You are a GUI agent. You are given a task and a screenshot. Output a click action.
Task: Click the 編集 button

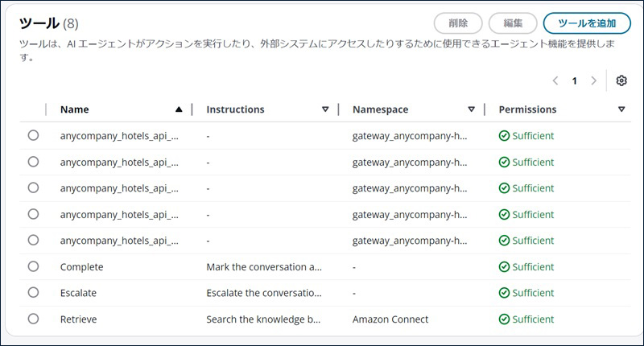point(513,23)
